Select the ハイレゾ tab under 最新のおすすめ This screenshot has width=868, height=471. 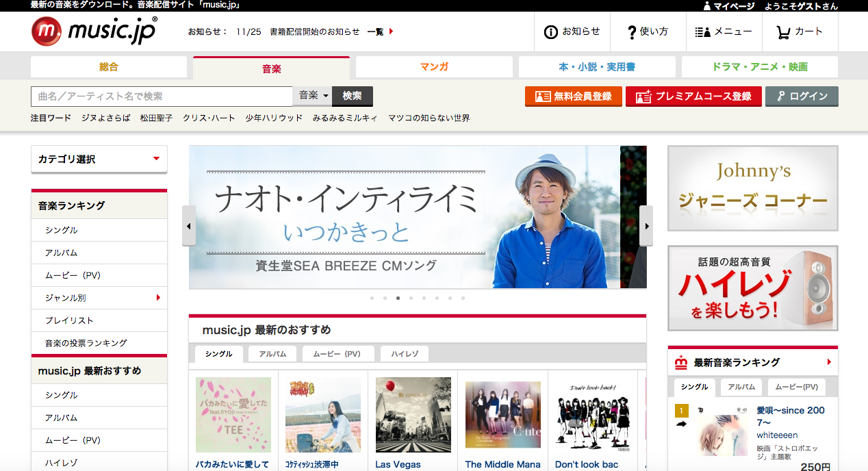point(405,354)
